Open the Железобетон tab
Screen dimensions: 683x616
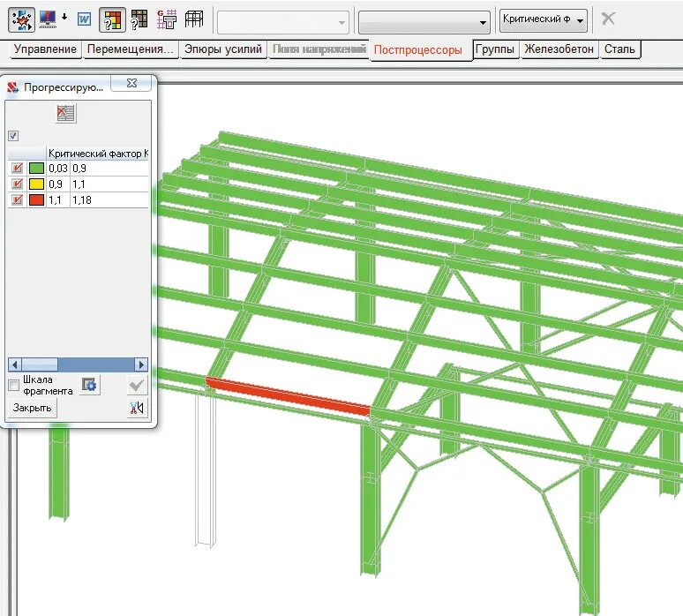559,49
